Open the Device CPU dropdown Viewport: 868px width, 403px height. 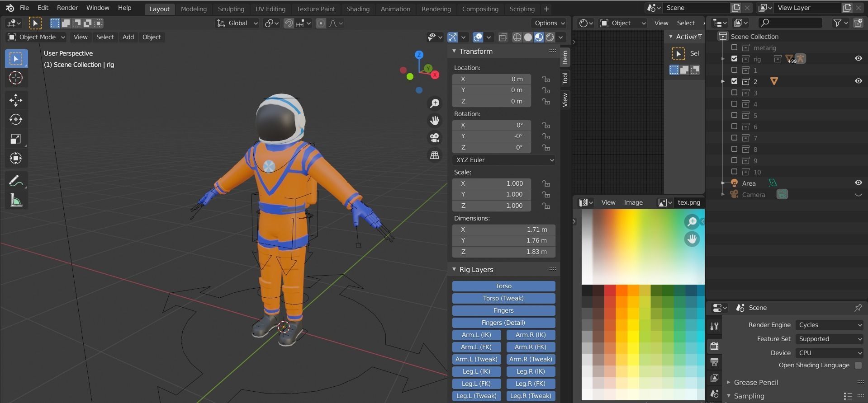830,353
